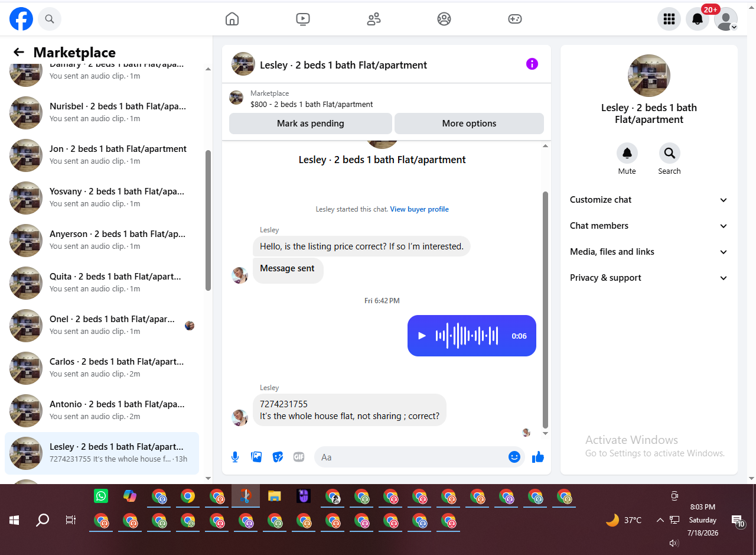Open Carlos's conversation
Image resolution: width=756 pixels, height=555 pixels.
click(x=102, y=367)
